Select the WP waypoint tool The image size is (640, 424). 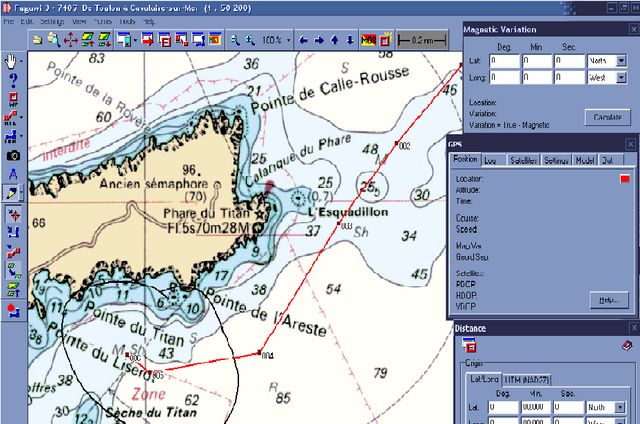coord(13,99)
